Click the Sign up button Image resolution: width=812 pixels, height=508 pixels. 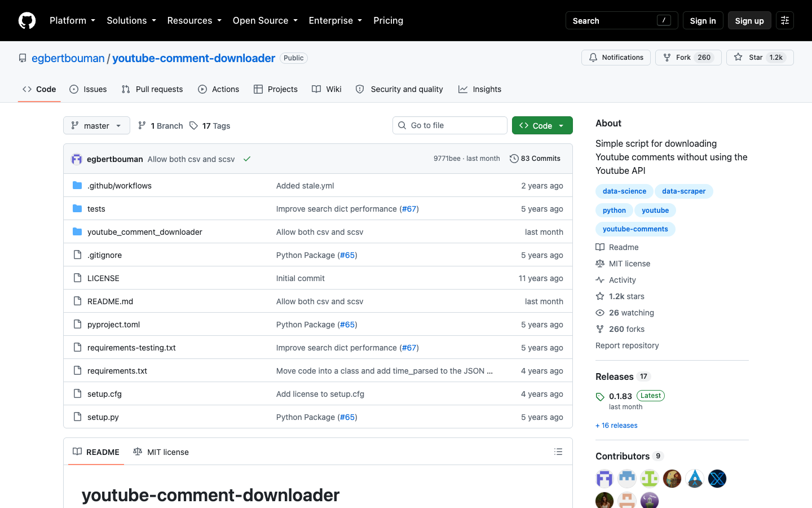tap(749, 20)
